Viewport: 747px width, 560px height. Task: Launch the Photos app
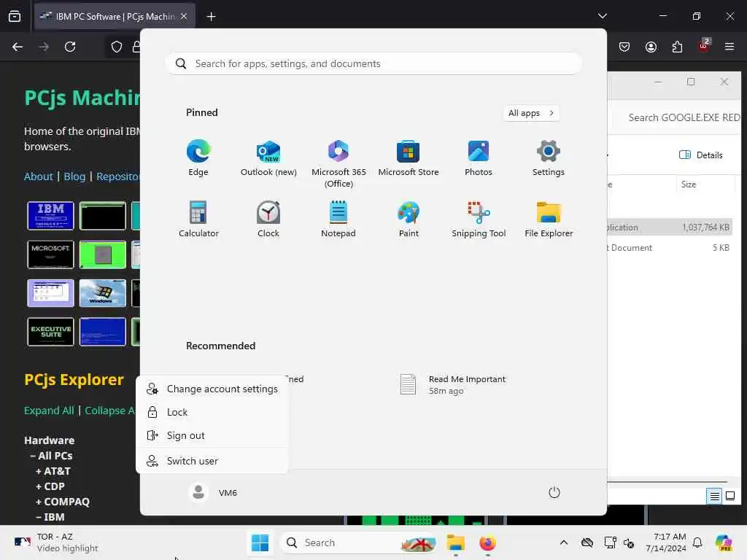pos(479,158)
